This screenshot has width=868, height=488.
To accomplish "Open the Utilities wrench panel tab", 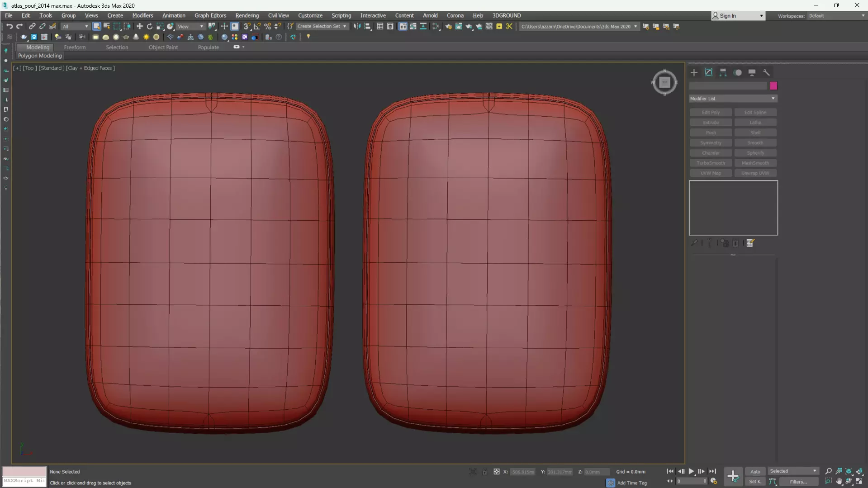I will pyautogui.click(x=766, y=72).
